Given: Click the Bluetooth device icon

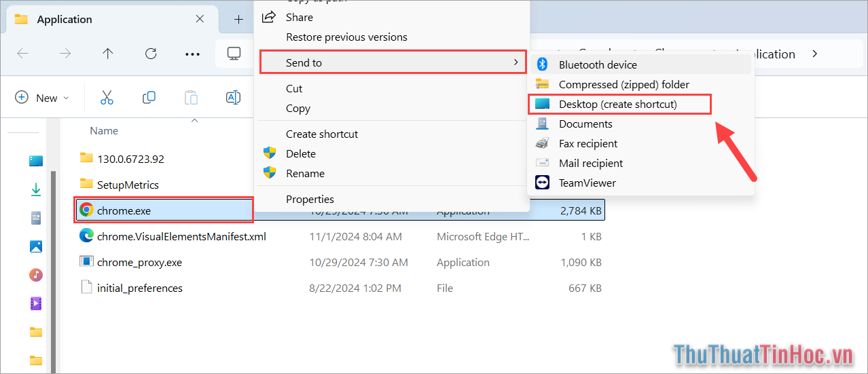Looking at the screenshot, I should [542, 64].
